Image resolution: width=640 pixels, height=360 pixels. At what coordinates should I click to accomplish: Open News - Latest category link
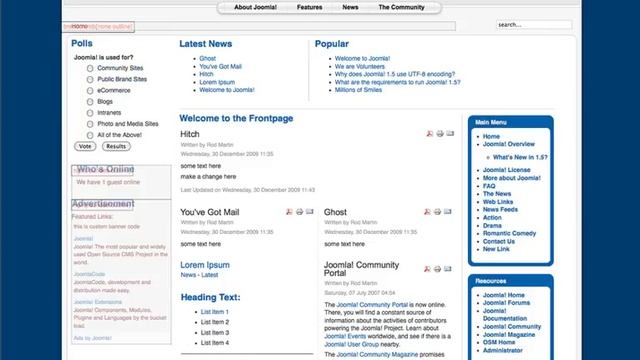click(x=199, y=275)
